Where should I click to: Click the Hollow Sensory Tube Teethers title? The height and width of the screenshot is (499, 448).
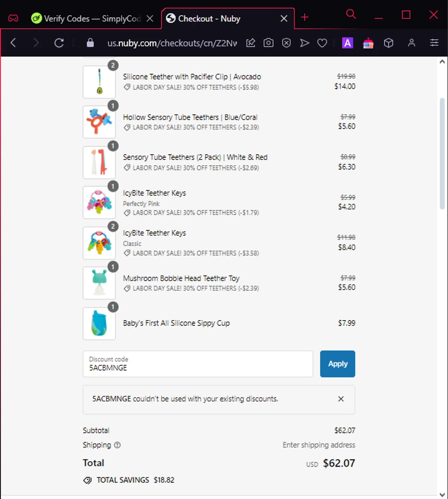(x=190, y=117)
